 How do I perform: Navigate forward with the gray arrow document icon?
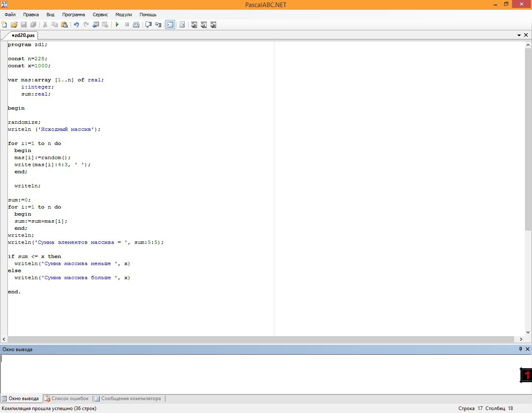(x=105, y=25)
